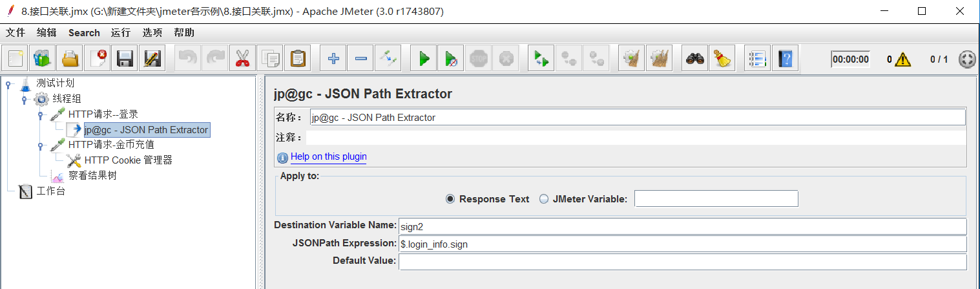The image size is (980, 289).
Task: Select the 线程组 tree item
Action: pyautogui.click(x=67, y=99)
